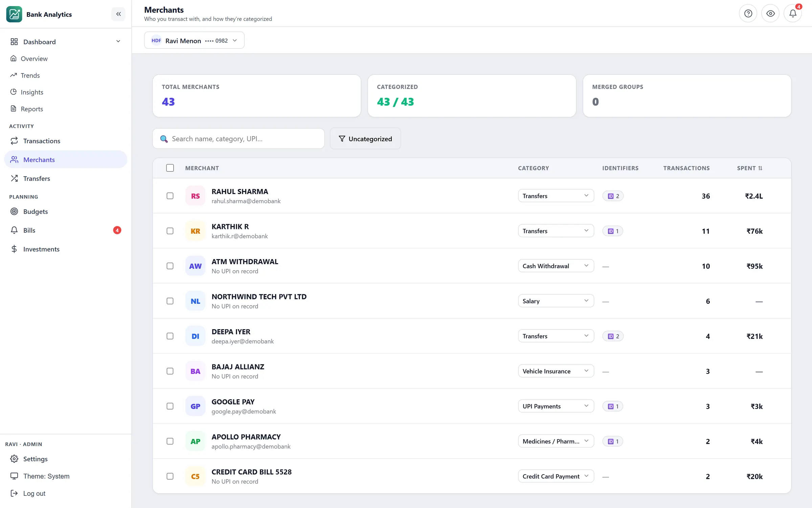812x508 pixels.
Task: Check the Credit Card Bill 5528 checkbox
Action: pos(170,476)
